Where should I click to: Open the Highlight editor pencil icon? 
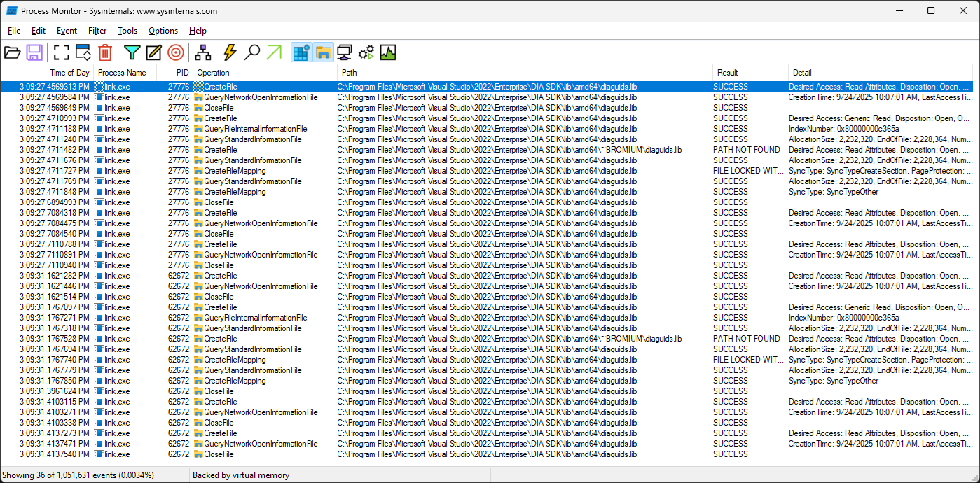tap(153, 52)
